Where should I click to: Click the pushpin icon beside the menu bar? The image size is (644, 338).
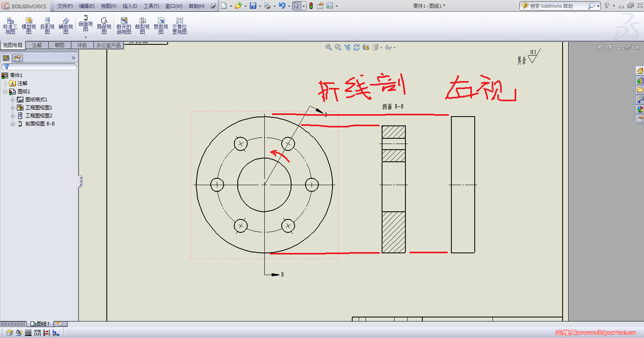coord(213,6)
